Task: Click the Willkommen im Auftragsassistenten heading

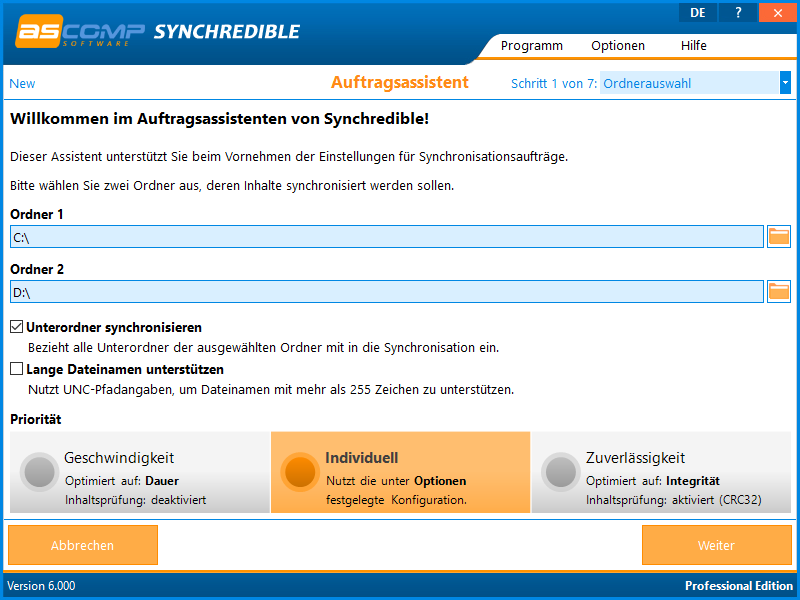Action: click(x=219, y=119)
